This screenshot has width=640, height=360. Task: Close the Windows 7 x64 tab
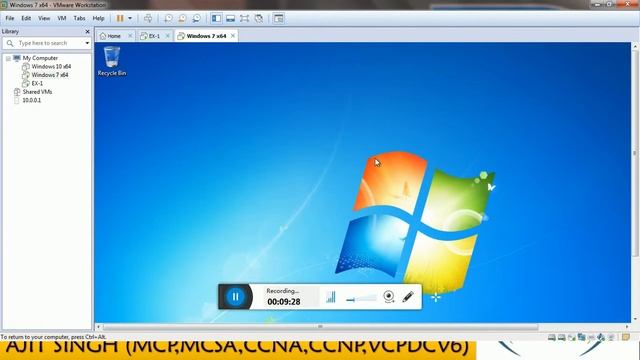(x=233, y=36)
